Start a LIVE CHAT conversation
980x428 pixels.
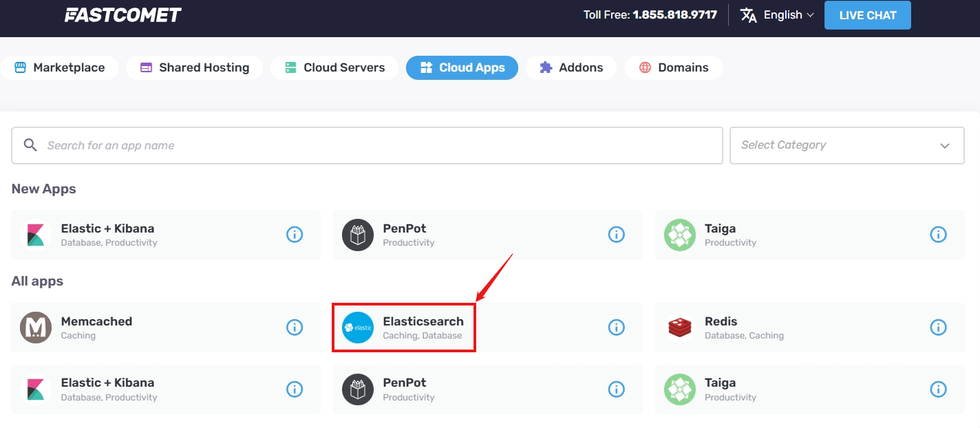(867, 14)
